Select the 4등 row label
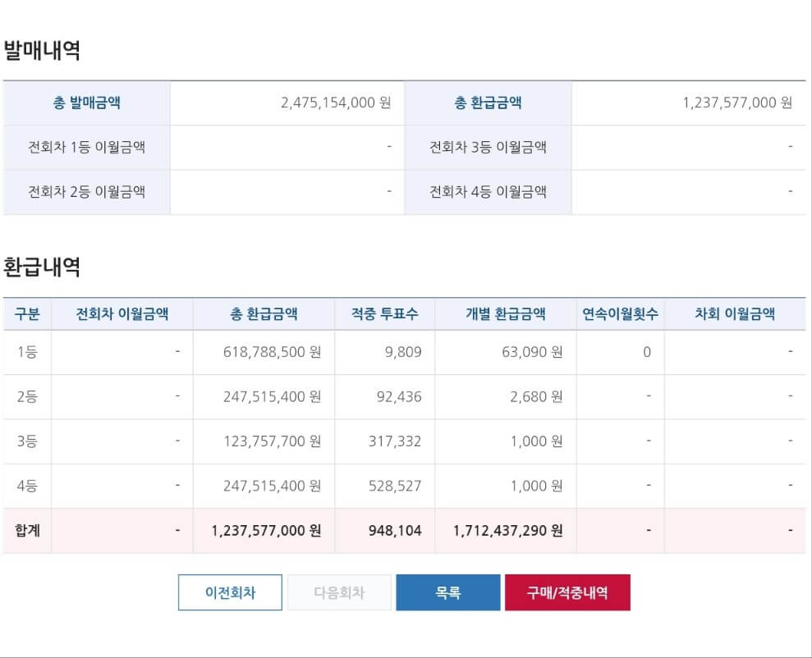Image resolution: width=812 pixels, height=658 pixels. [27, 485]
